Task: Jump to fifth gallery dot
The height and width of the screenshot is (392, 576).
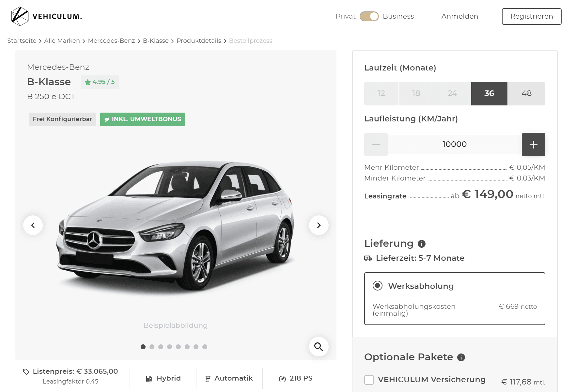Action: pos(178,347)
